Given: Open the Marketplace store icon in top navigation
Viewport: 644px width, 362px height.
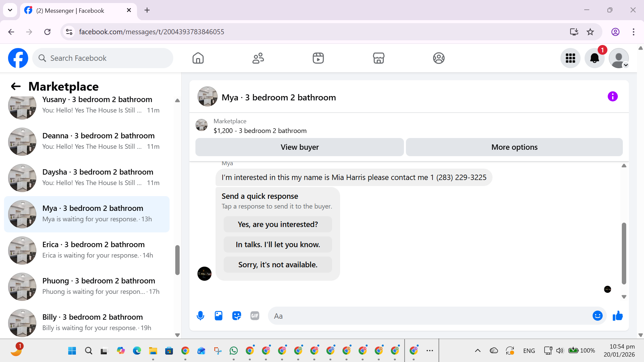Looking at the screenshot, I should click(x=379, y=58).
